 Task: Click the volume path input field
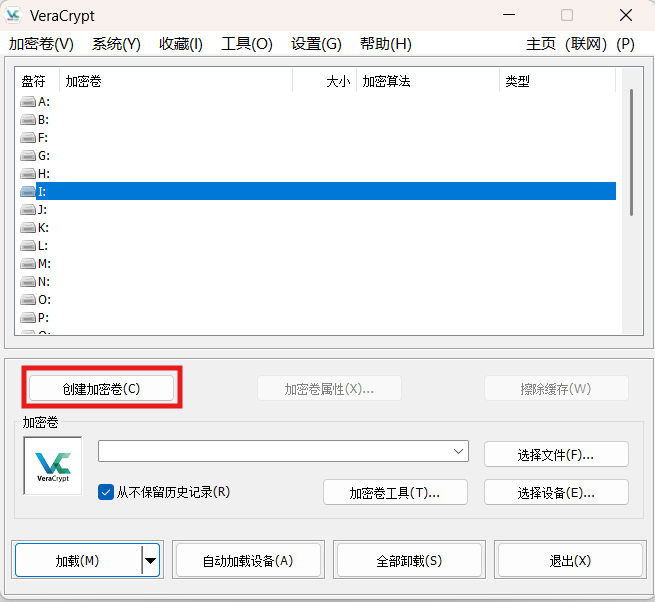[273, 452]
